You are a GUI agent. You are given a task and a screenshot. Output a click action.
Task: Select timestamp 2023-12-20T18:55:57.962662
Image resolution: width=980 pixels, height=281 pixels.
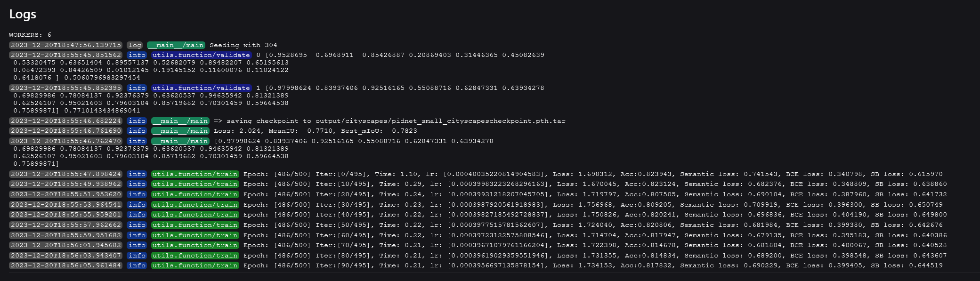coord(66,225)
